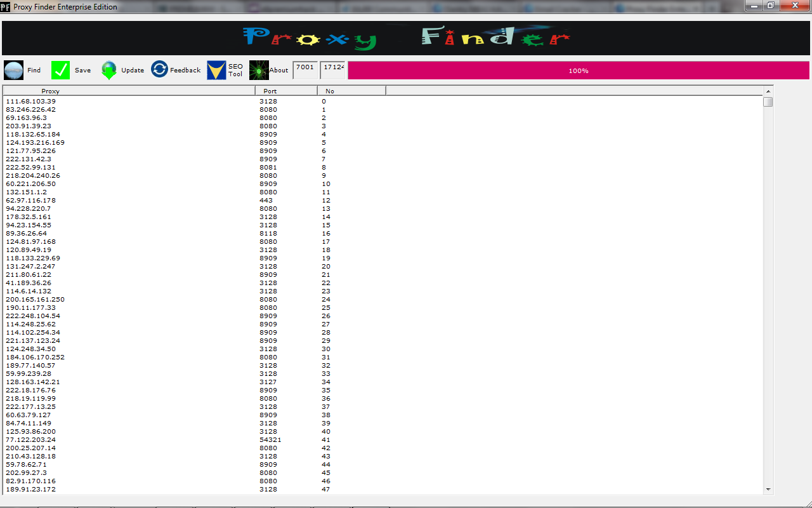Select proxy 89.36.26.64
Image resolution: width=812 pixels, height=508 pixels.
click(x=27, y=233)
